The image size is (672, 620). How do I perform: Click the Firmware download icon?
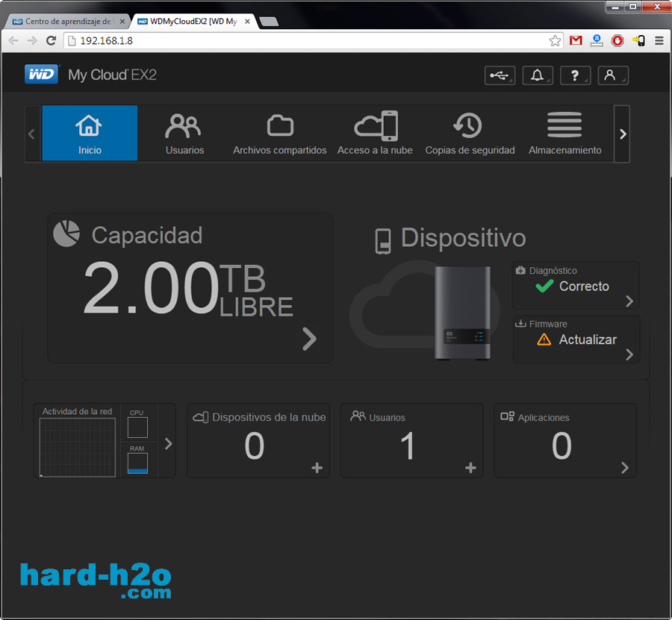[520, 323]
